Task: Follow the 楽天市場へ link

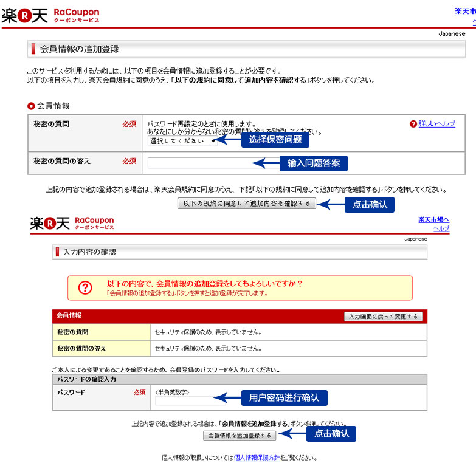Action: (x=433, y=219)
